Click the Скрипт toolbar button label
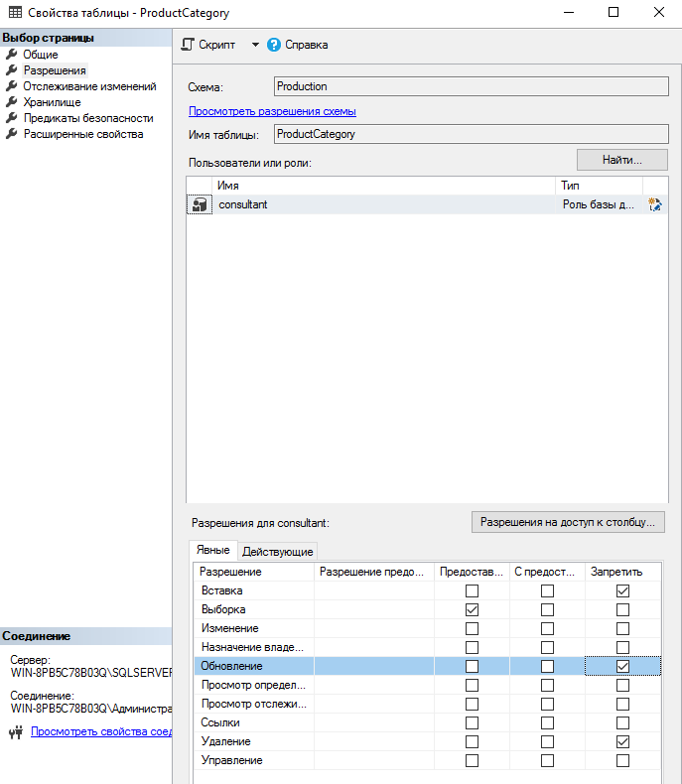 coord(217,45)
